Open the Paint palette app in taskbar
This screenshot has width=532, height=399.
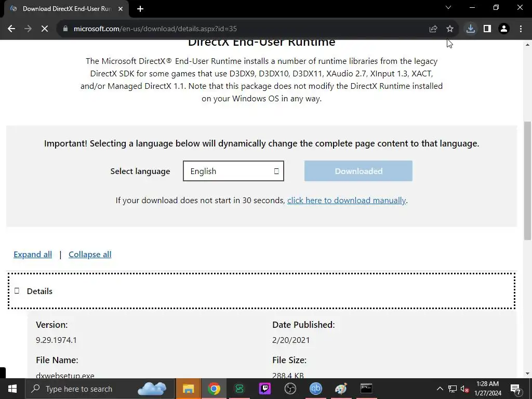341,389
